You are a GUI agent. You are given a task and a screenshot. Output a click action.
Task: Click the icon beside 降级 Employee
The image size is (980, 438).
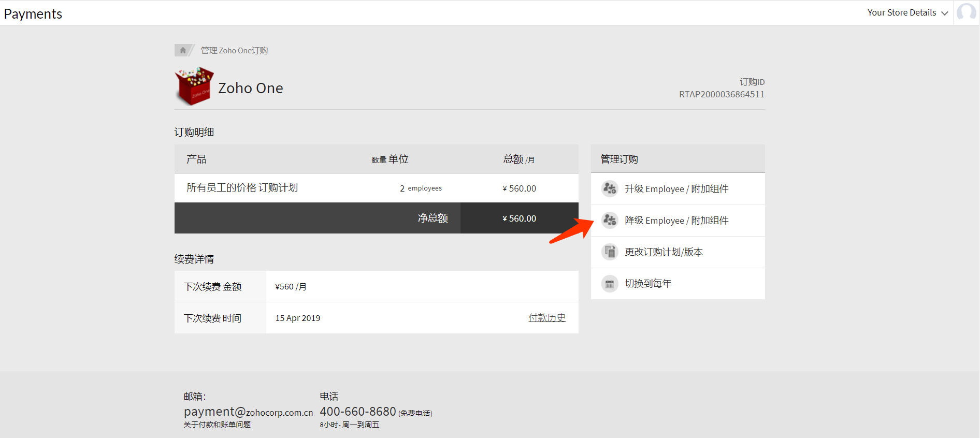click(x=610, y=221)
